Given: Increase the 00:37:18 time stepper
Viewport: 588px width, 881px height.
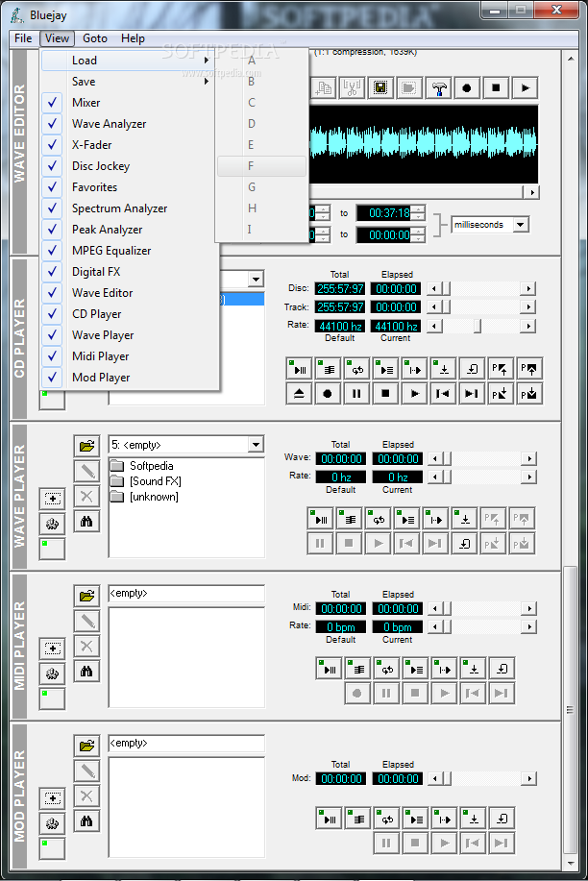Looking at the screenshot, I should pos(418,209).
